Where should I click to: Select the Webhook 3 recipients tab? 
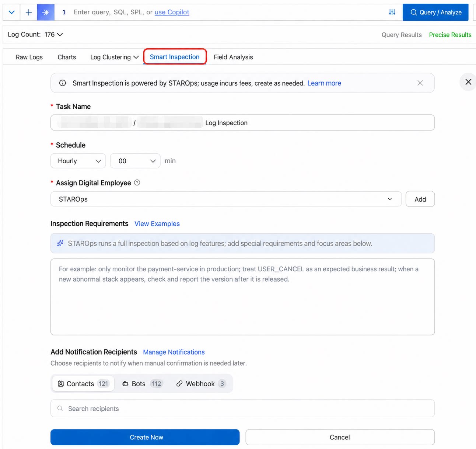tap(201, 384)
